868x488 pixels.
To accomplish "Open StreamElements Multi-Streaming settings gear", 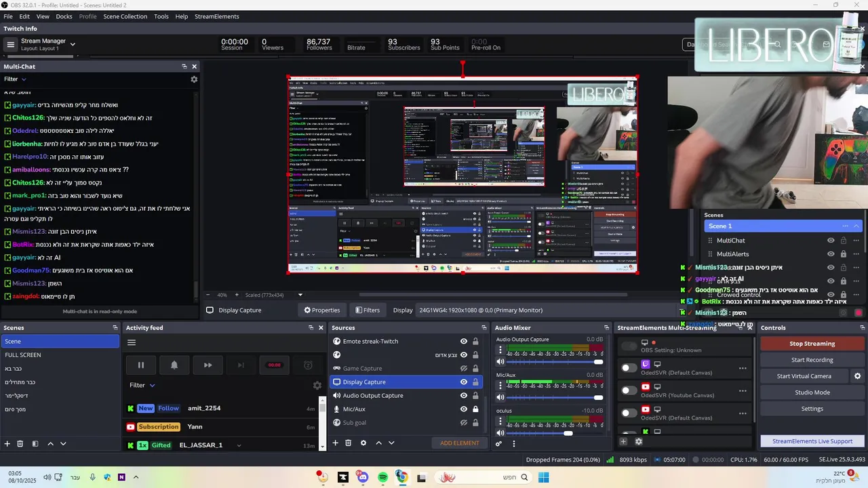I will pos(638,441).
